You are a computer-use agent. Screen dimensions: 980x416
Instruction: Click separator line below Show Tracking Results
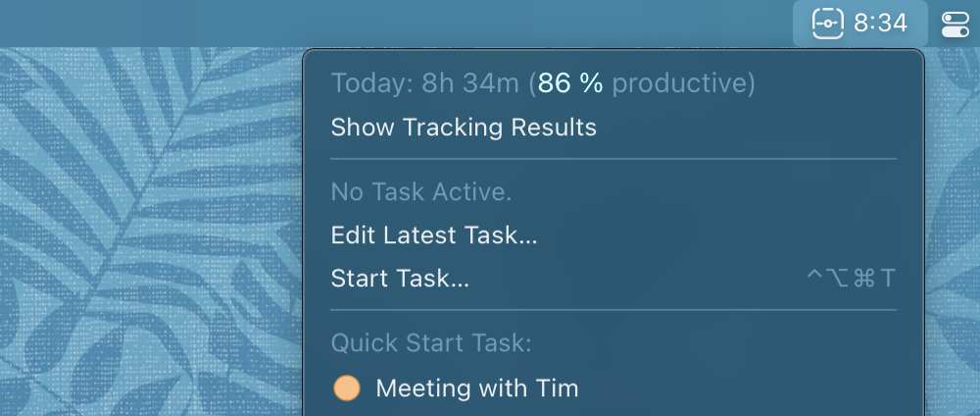613,158
